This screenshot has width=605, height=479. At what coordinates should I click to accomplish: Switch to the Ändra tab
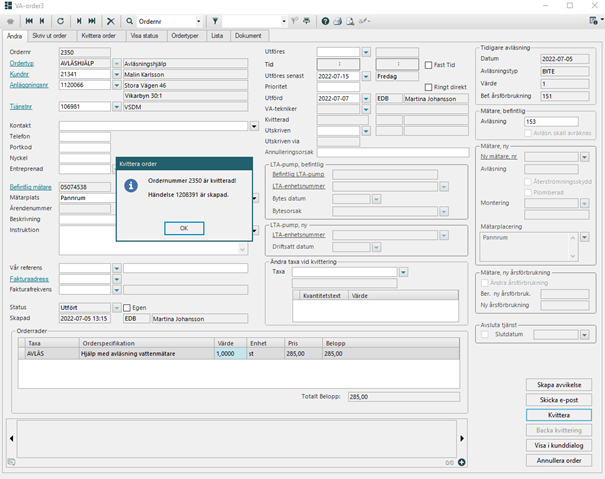point(15,36)
